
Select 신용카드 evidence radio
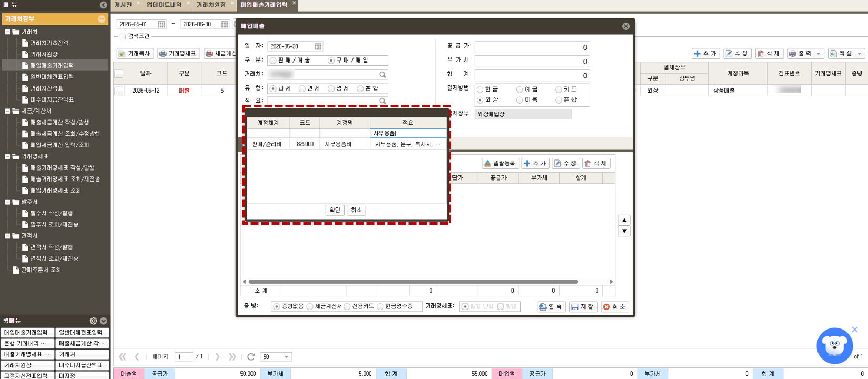coord(347,306)
